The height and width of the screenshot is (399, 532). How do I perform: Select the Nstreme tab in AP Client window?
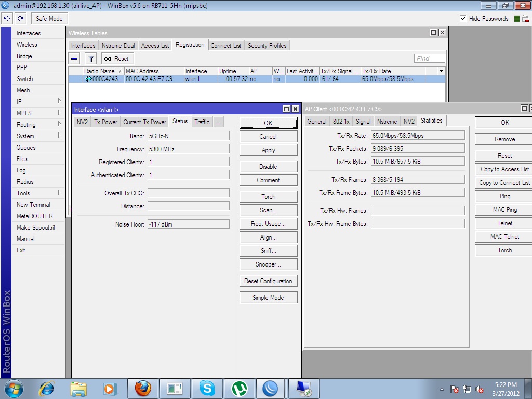click(x=387, y=122)
